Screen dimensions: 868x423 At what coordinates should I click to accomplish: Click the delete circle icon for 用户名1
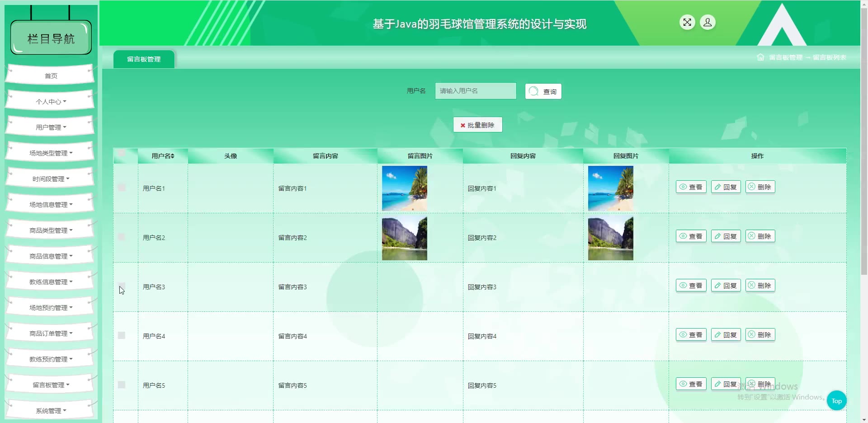[x=751, y=187]
